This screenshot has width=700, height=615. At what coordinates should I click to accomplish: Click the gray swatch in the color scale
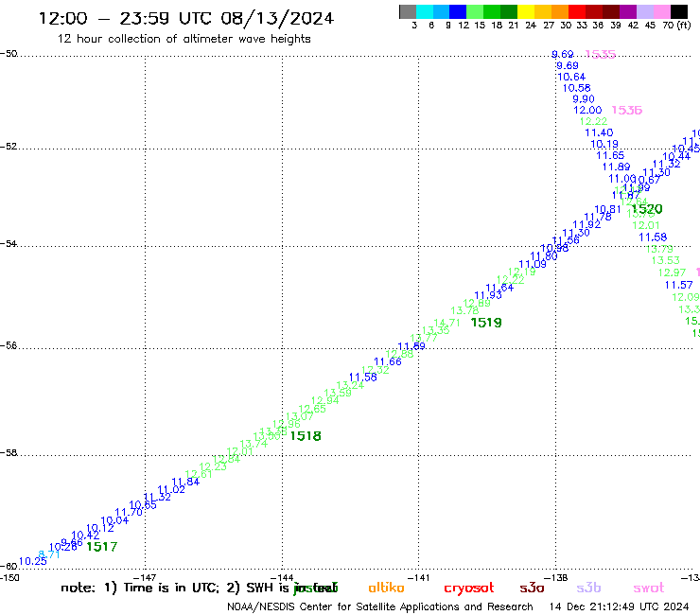[x=408, y=11]
